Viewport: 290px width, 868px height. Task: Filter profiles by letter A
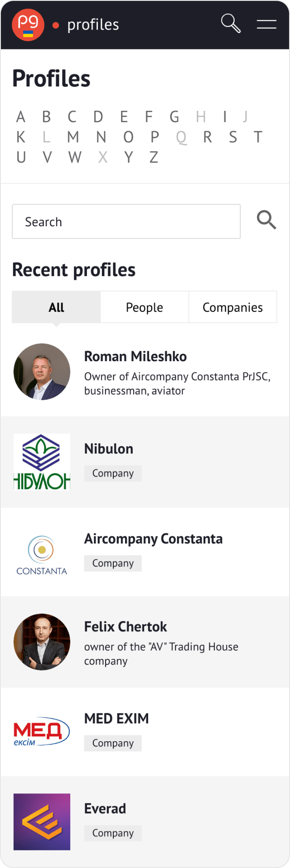click(21, 117)
